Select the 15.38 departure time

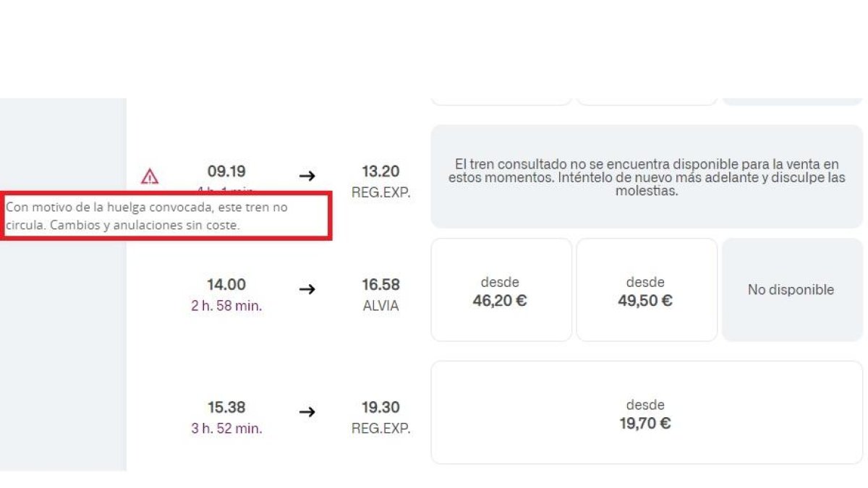point(226,407)
